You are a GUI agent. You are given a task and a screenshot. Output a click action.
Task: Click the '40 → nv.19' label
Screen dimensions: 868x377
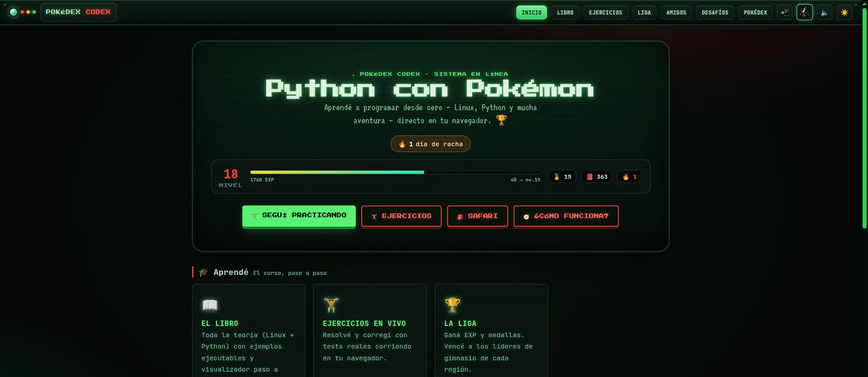click(x=525, y=180)
